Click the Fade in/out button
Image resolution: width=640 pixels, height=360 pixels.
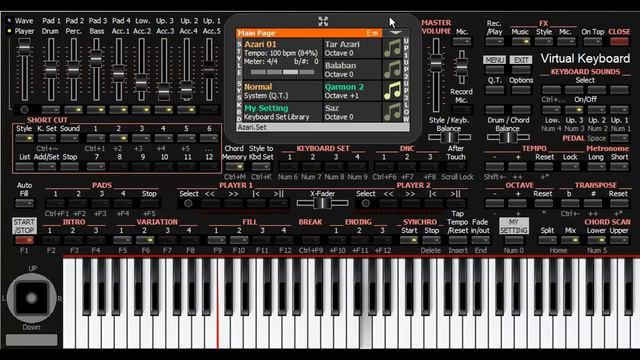pos(480,240)
